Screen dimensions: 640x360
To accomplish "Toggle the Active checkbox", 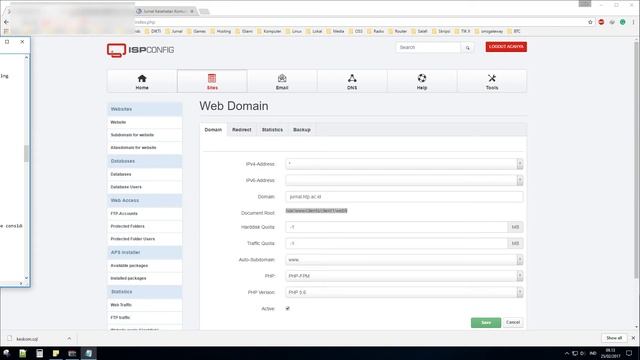I will 288,309.
